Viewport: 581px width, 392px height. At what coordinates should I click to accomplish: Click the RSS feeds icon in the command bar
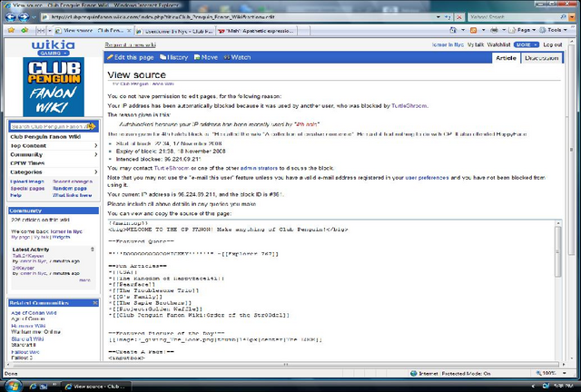pos(474,30)
